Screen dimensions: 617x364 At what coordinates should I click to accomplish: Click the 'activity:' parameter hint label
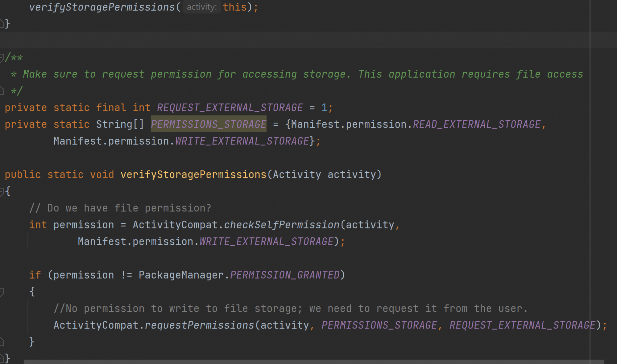tap(202, 7)
